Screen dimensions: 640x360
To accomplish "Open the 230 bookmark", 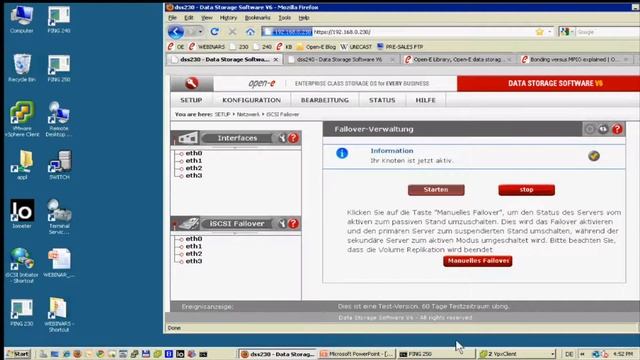I will click(x=239, y=47).
